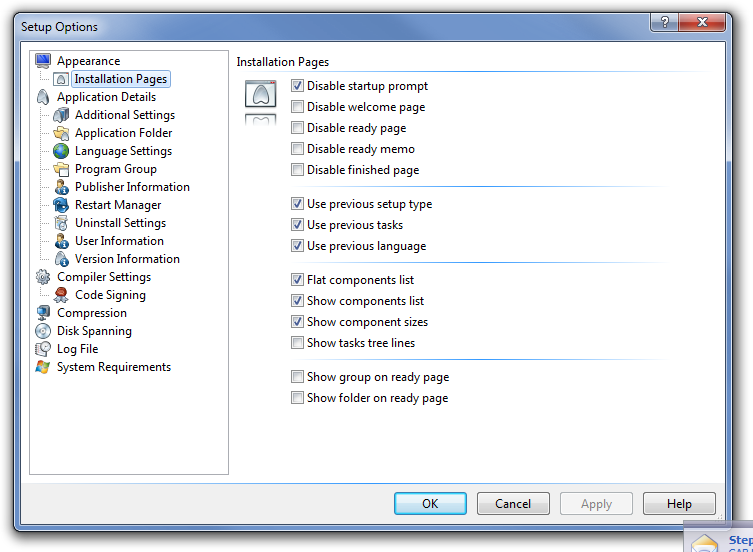Click the Language Settings globe icon

click(61, 151)
